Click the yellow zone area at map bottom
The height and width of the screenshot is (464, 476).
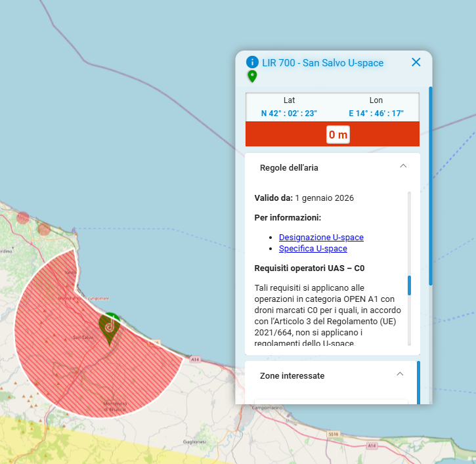[x=91, y=443]
